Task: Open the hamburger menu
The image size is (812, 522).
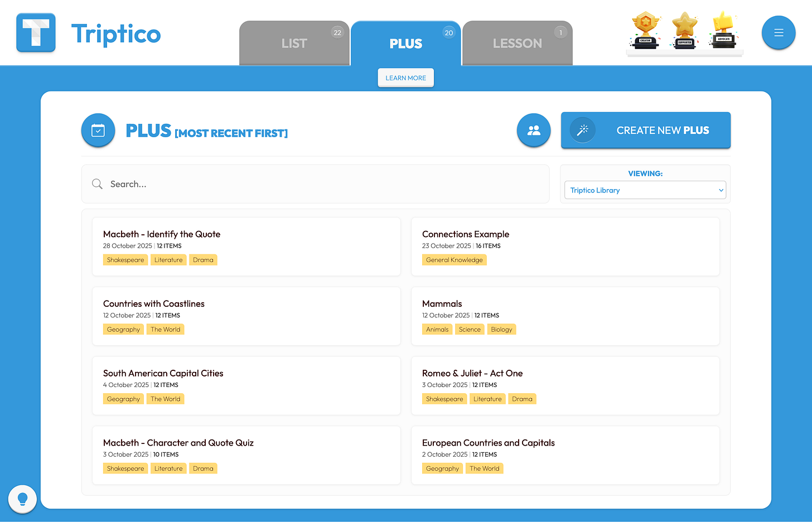Action: click(x=779, y=33)
